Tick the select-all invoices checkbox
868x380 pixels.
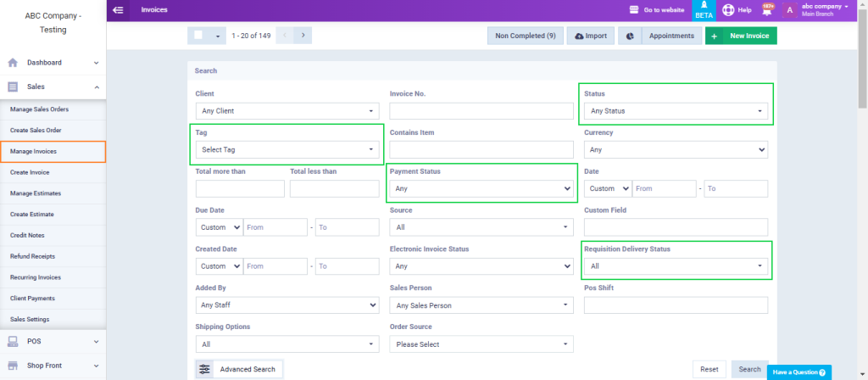(198, 35)
